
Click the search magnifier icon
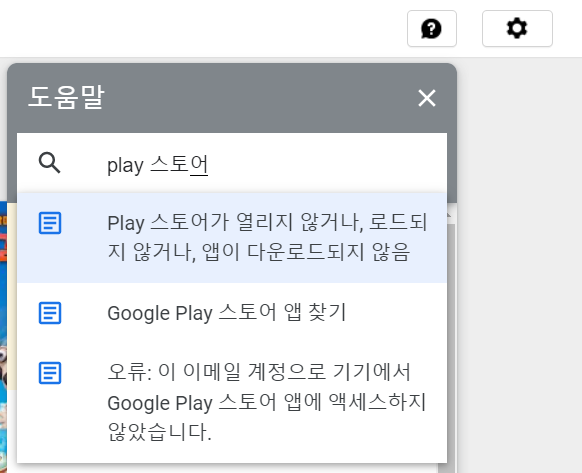click(50, 163)
